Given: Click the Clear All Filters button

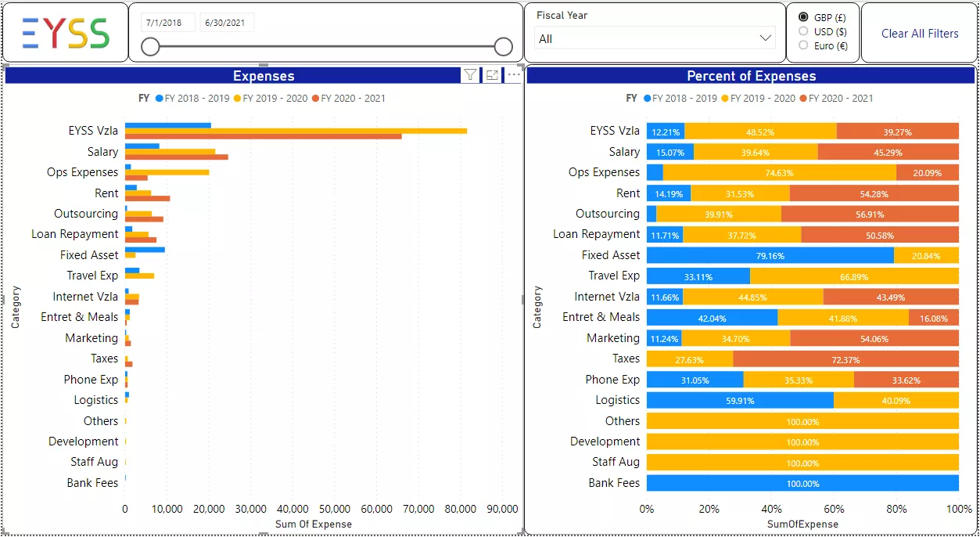Looking at the screenshot, I should coord(920,33).
